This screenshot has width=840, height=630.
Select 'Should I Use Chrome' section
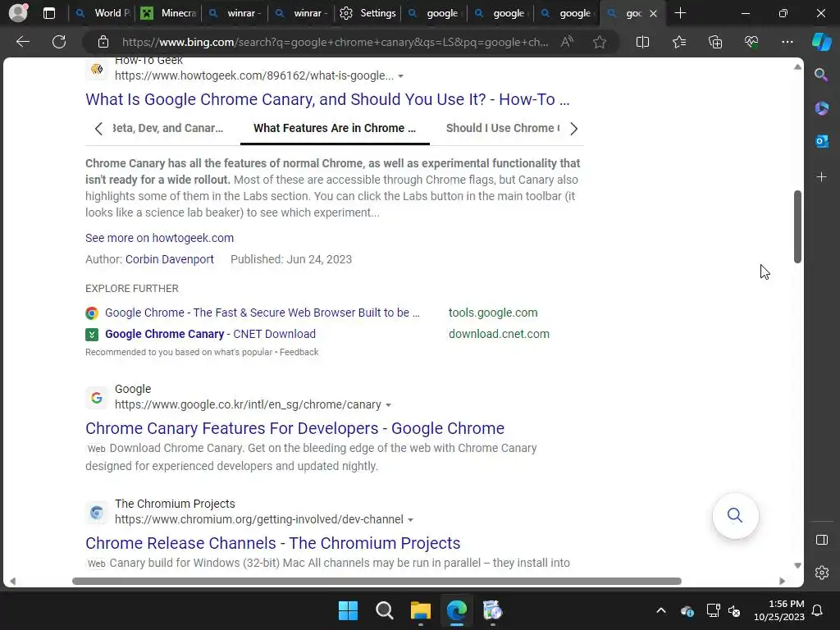click(503, 128)
